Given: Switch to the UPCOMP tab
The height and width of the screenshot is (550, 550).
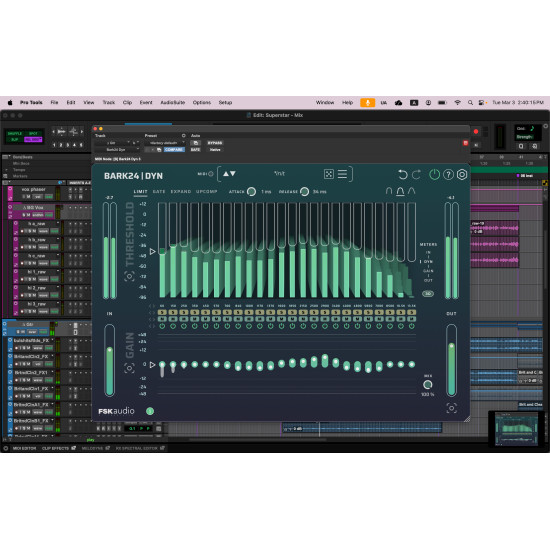Looking at the screenshot, I should (207, 192).
